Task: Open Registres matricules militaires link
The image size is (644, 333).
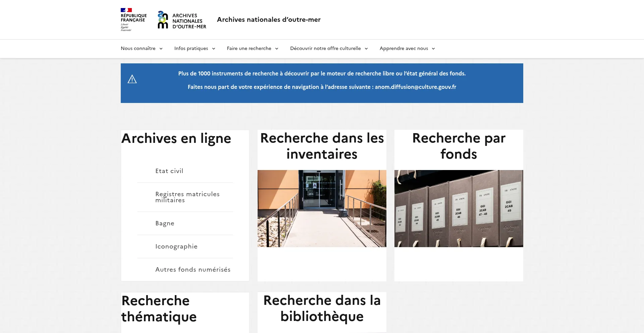Action: coord(187,197)
